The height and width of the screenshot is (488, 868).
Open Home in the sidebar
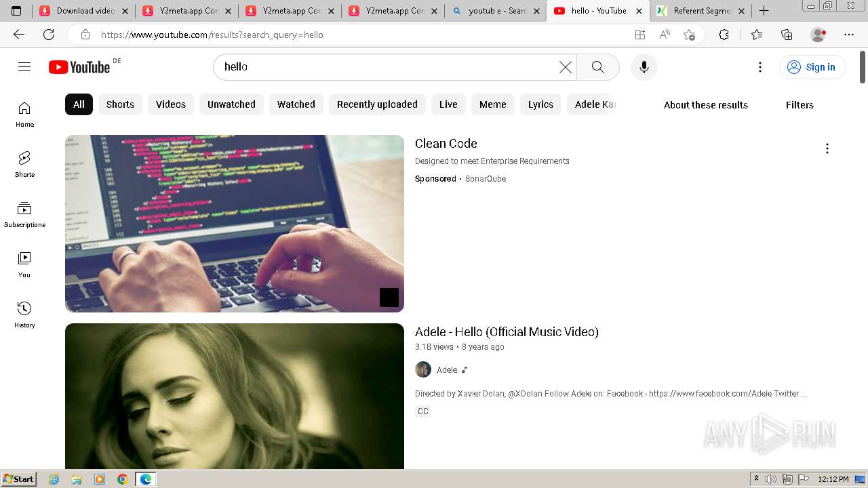tap(24, 115)
